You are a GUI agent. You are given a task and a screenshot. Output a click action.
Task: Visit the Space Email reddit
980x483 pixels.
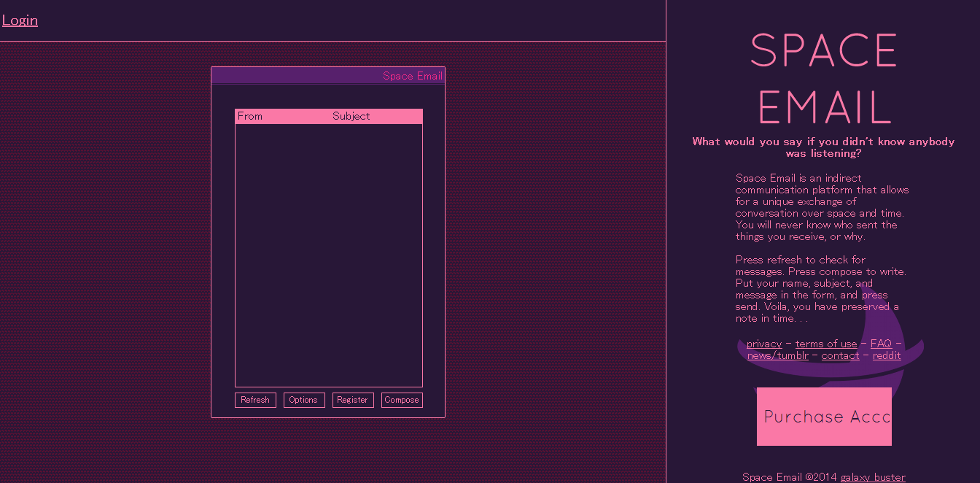pos(887,355)
